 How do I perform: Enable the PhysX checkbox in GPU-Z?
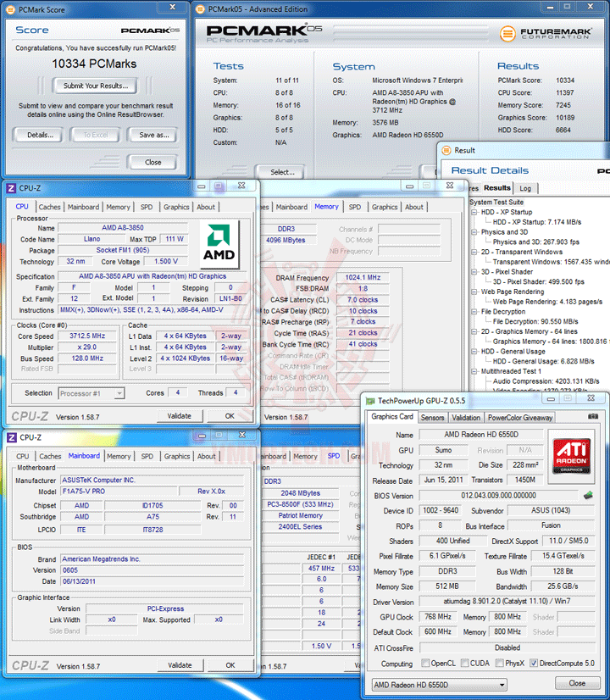point(500,663)
